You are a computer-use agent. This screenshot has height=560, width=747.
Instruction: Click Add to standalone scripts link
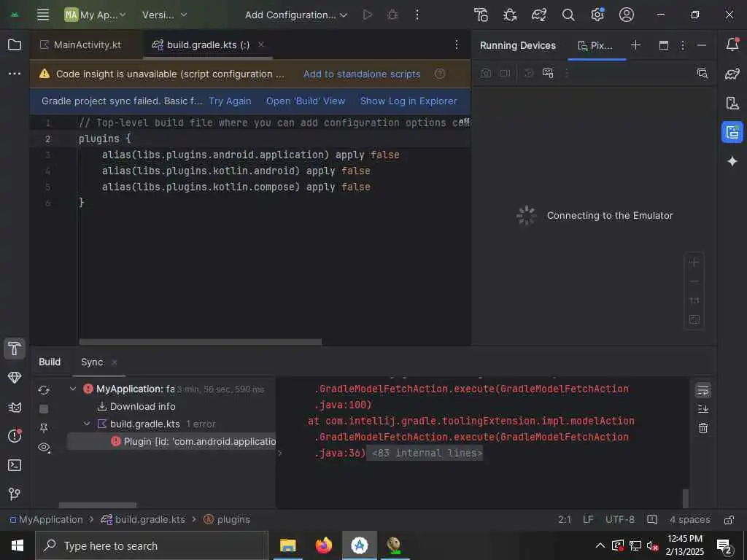[362, 74]
